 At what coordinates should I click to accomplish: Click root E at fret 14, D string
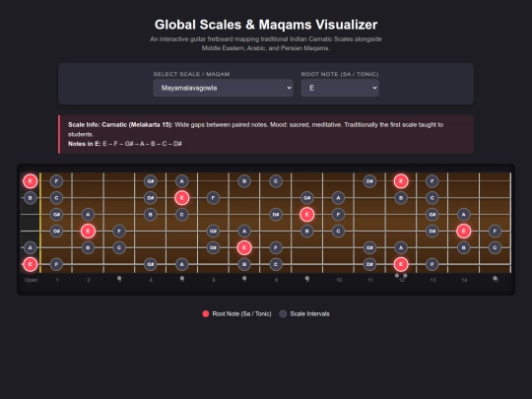tap(463, 232)
